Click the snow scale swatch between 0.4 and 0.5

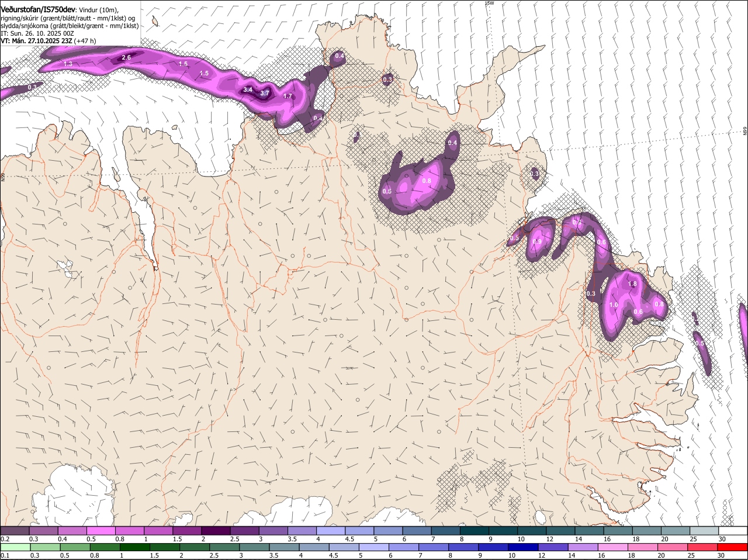72,531
